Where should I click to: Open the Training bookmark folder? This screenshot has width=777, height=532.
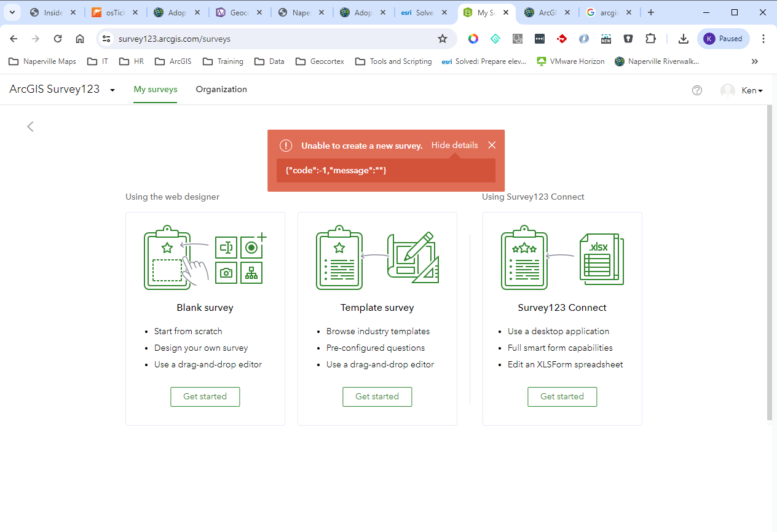point(223,61)
